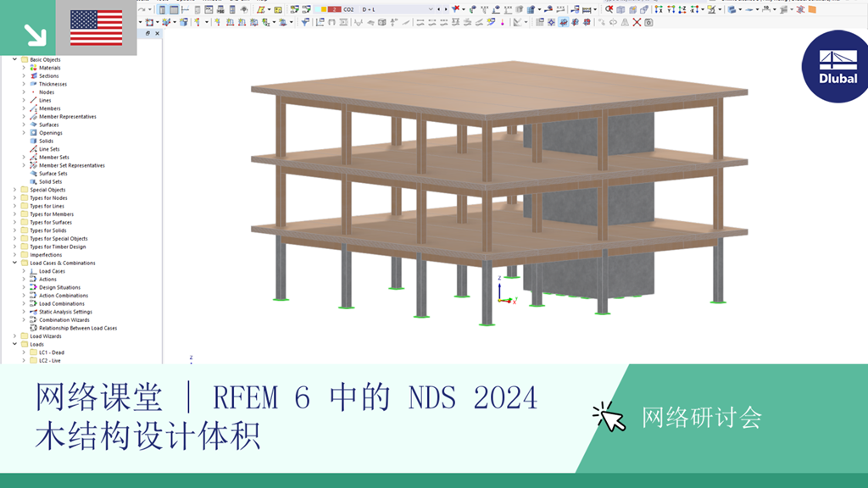Open Types for Timber Design folder
Viewport: 868px width, 488px height.
(58, 247)
